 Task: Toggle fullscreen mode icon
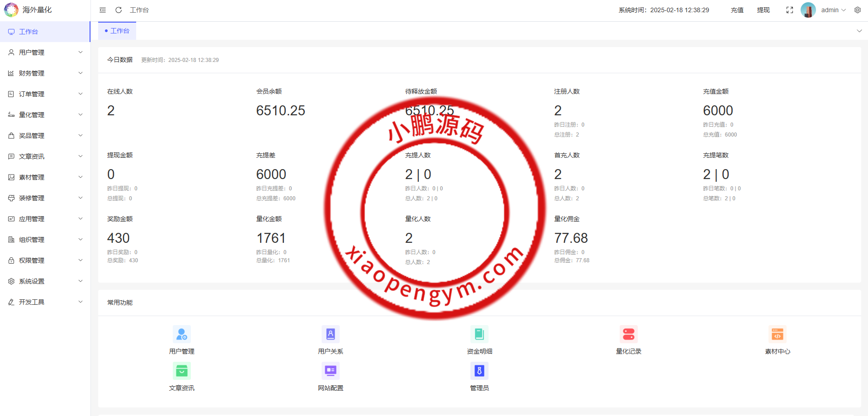[789, 10]
